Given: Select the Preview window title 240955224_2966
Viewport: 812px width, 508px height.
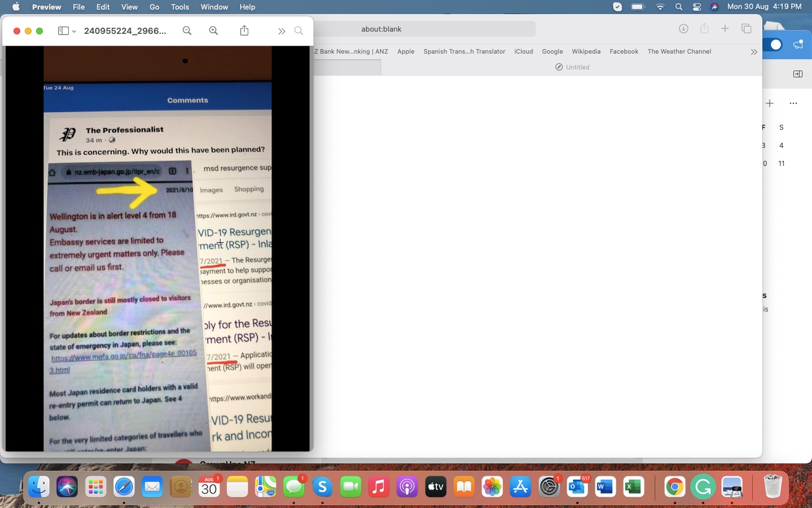Looking at the screenshot, I should point(125,31).
